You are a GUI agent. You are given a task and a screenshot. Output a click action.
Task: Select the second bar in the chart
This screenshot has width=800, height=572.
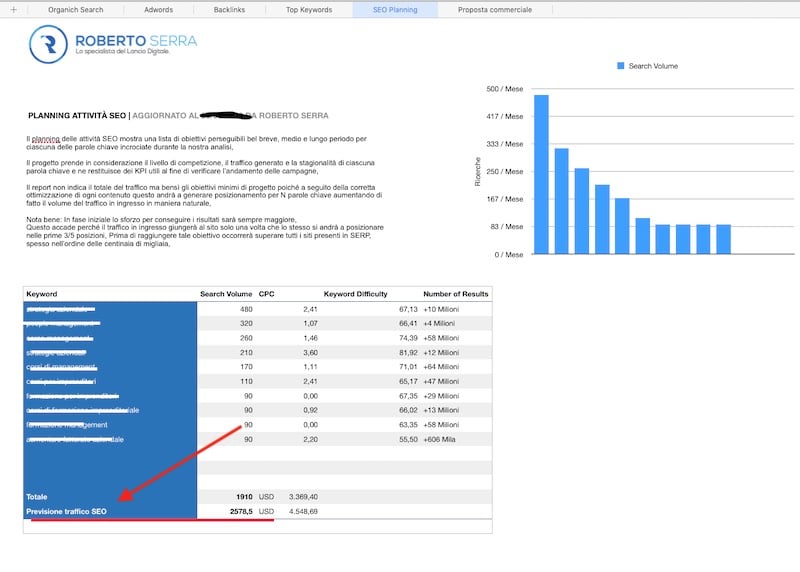pos(561,201)
